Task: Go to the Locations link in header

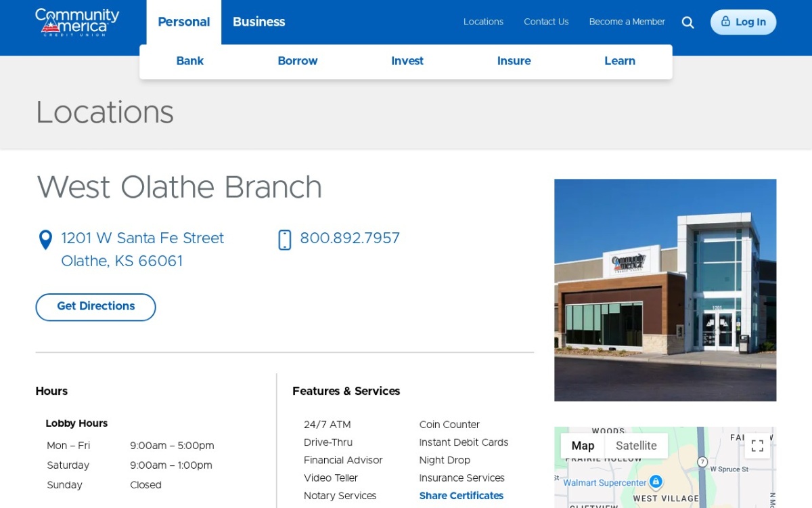Action: tap(483, 22)
